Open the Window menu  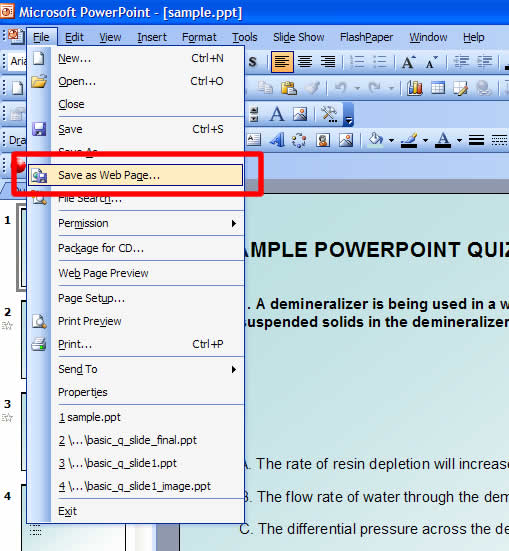(x=428, y=37)
